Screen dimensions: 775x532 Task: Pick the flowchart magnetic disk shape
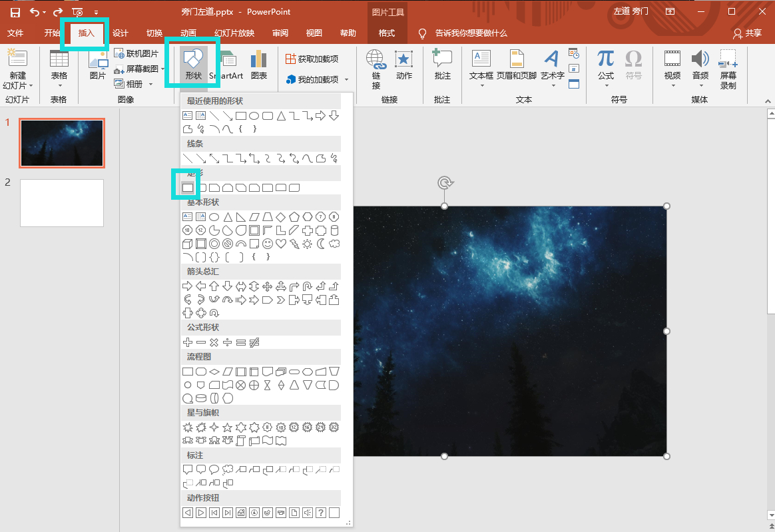click(x=200, y=398)
